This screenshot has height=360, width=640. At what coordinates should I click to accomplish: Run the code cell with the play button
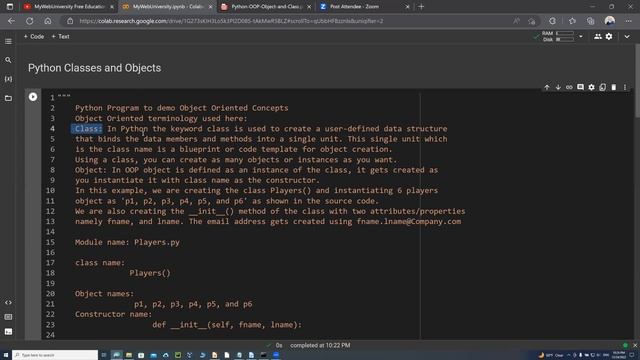[33, 97]
